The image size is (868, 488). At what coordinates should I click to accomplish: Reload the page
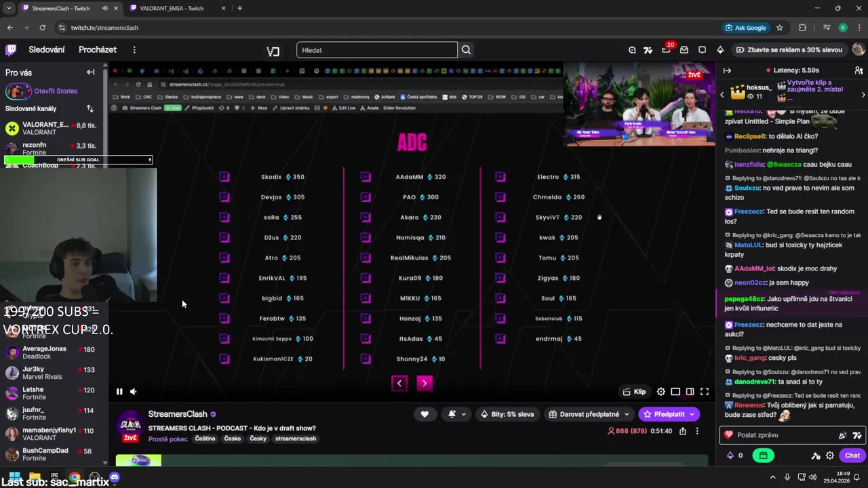click(x=42, y=28)
